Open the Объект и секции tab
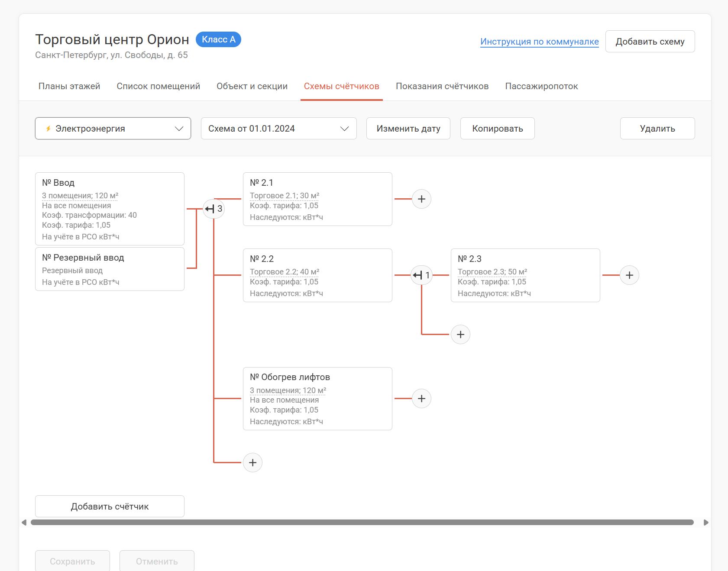728x571 pixels. pos(252,86)
